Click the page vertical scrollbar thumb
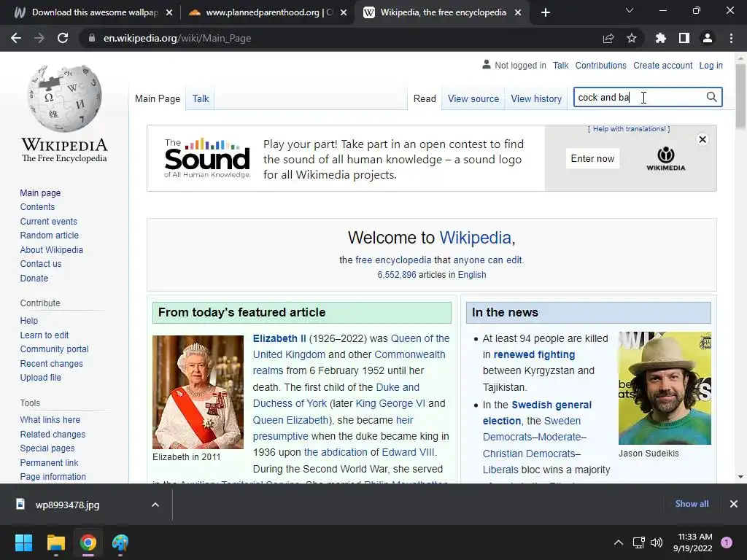This screenshot has width=747, height=560. tap(740, 96)
